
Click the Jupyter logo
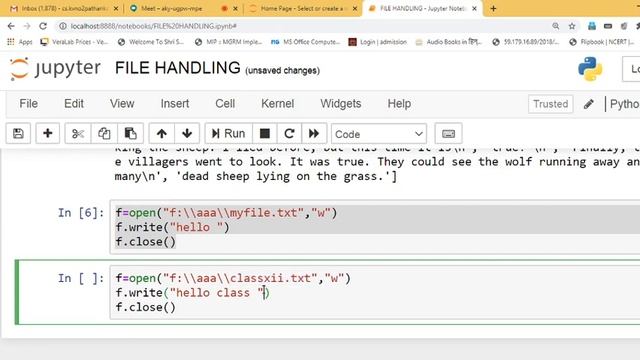coord(55,68)
